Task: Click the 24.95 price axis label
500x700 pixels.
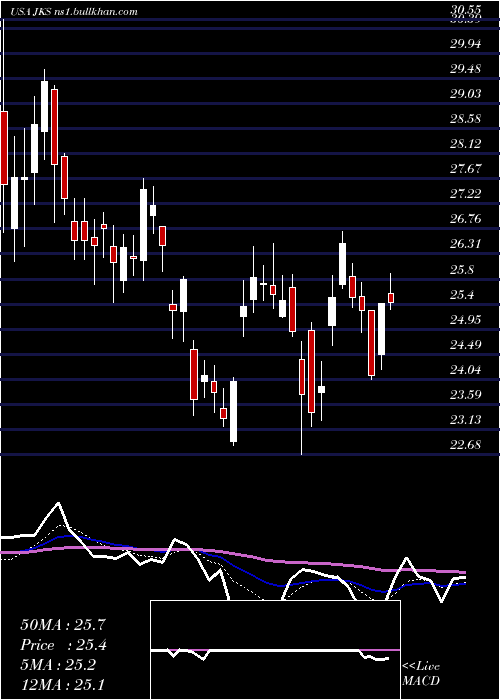Action: [465, 320]
